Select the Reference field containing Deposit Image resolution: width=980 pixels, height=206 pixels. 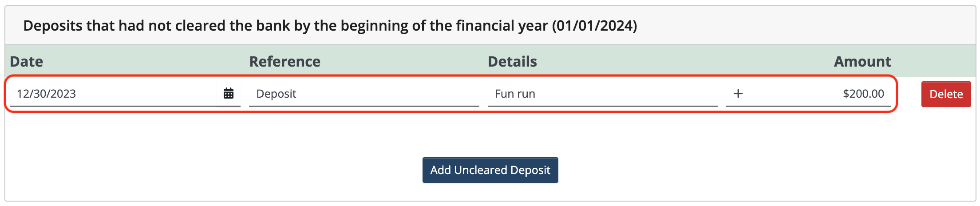pyautogui.click(x=364, y=94)
